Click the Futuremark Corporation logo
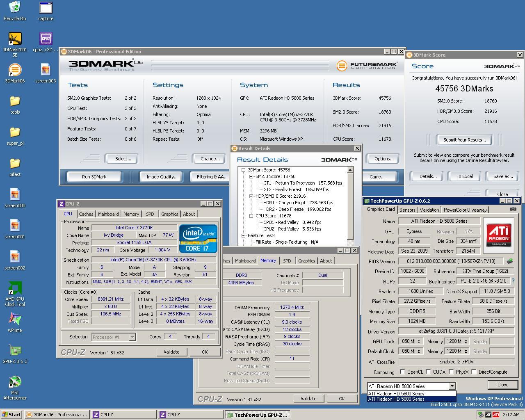Image resolution: width=525 pixels, height=420 pixels. click(367, 66)
